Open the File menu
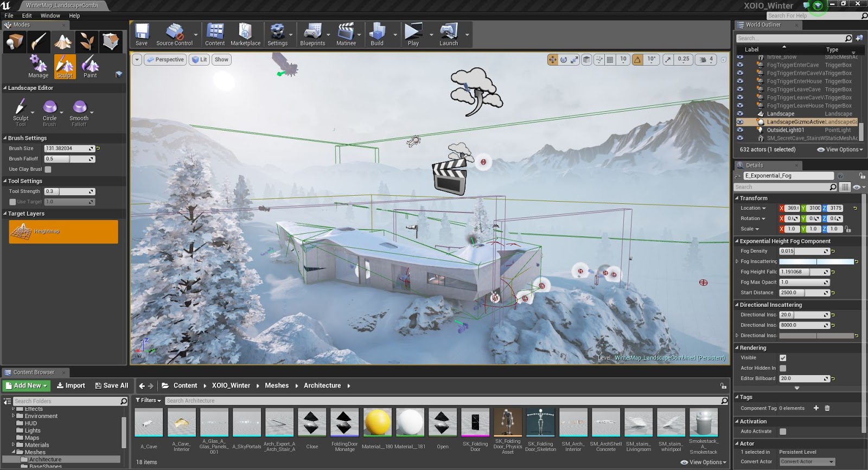 click(9, 16)
